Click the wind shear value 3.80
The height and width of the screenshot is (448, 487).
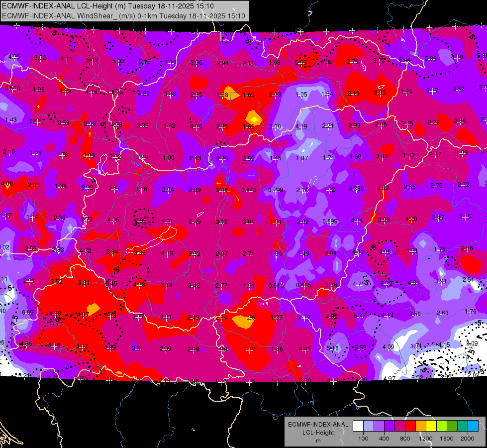pyautogui.click(x=222, y=158)
